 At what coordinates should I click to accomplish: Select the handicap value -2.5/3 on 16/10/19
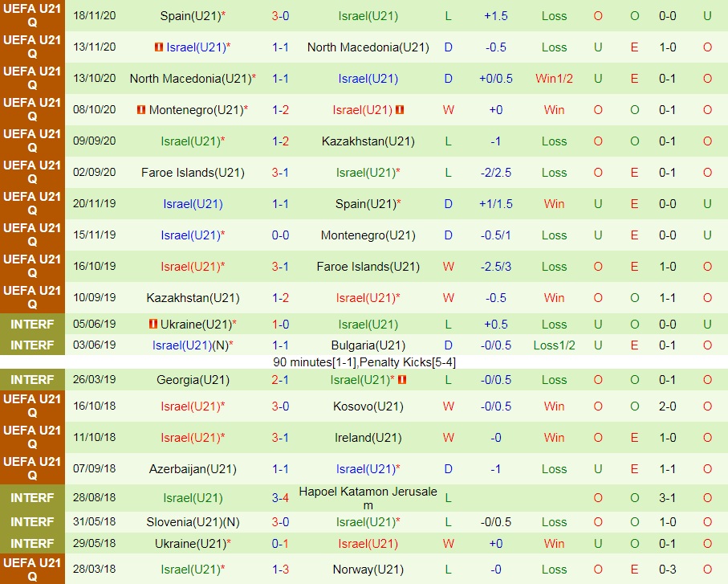(496, 267)
